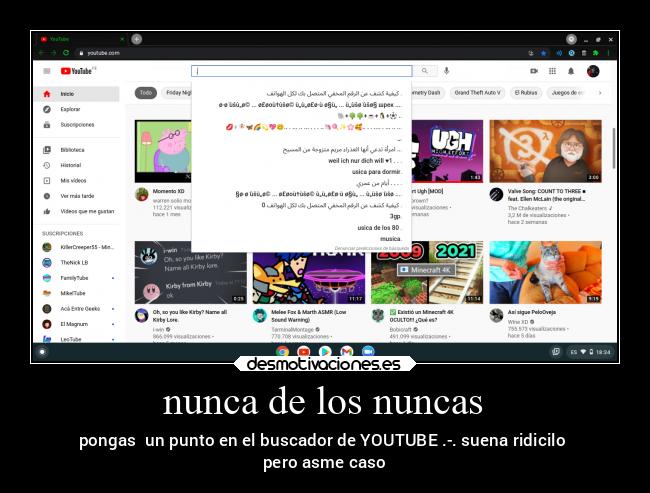Open the account avatar menu
Viewport: 650px width, 493px height.
click(x=593, y=71)
